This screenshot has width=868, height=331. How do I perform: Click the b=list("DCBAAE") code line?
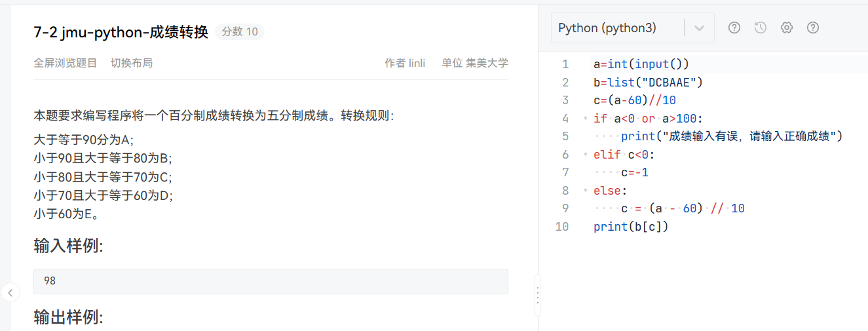point(647,83)
